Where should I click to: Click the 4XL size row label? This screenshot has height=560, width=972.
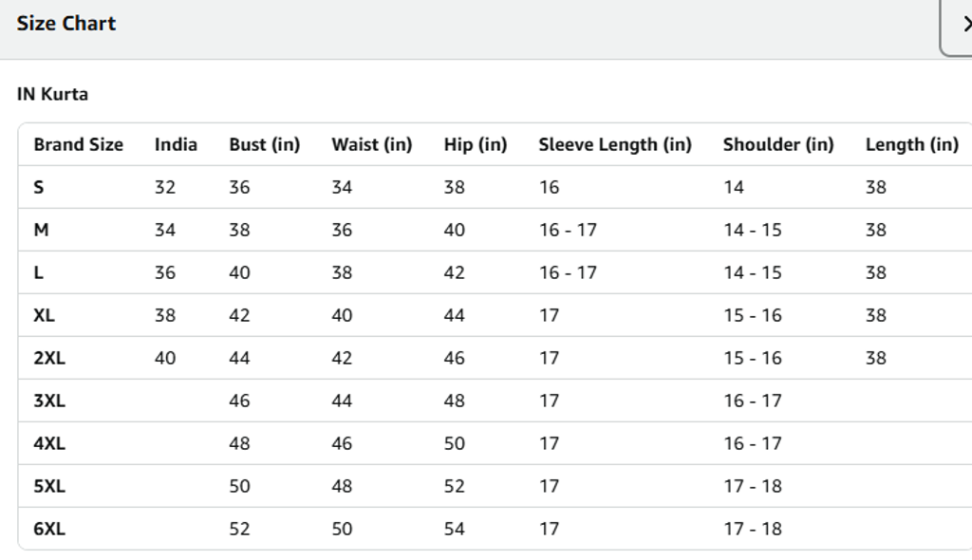tap(49, 443)
